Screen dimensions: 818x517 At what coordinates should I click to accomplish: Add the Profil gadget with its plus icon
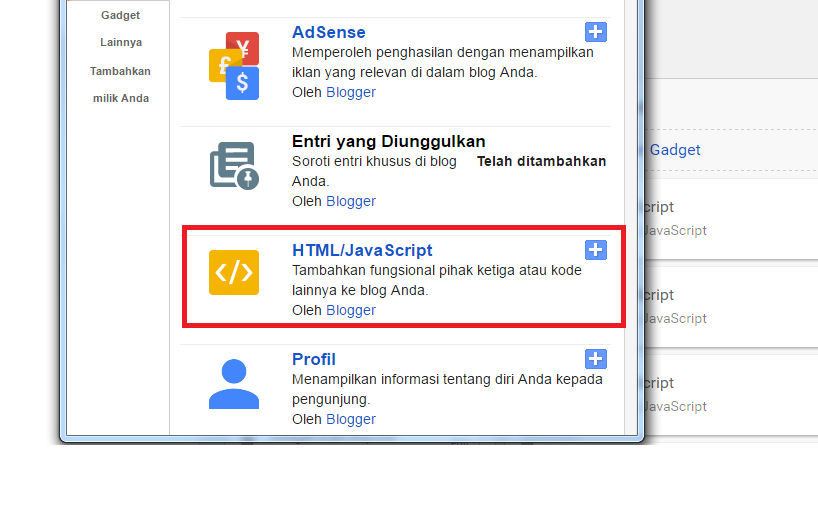pyautogui.click(x=596, y=359)
